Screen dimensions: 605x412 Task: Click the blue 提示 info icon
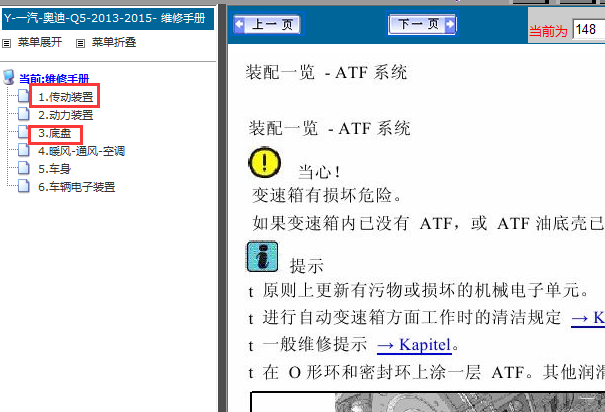[x=262, y=257]
